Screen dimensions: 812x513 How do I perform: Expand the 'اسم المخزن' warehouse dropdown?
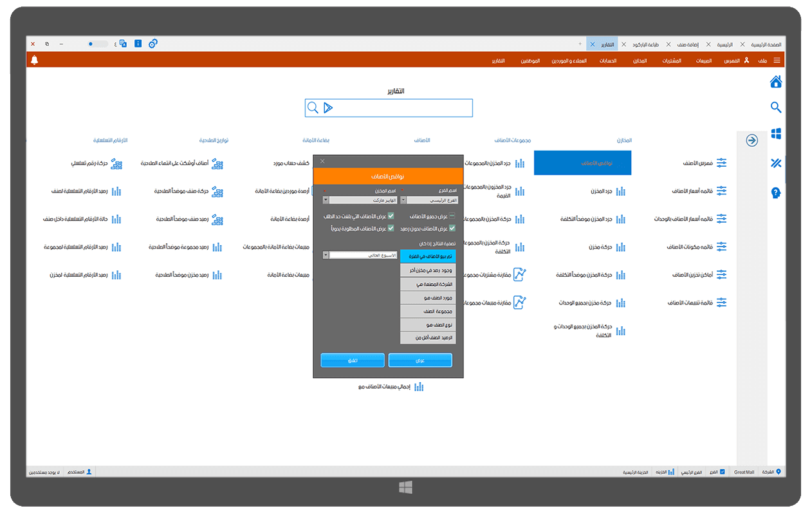click(x=326, y=200)
